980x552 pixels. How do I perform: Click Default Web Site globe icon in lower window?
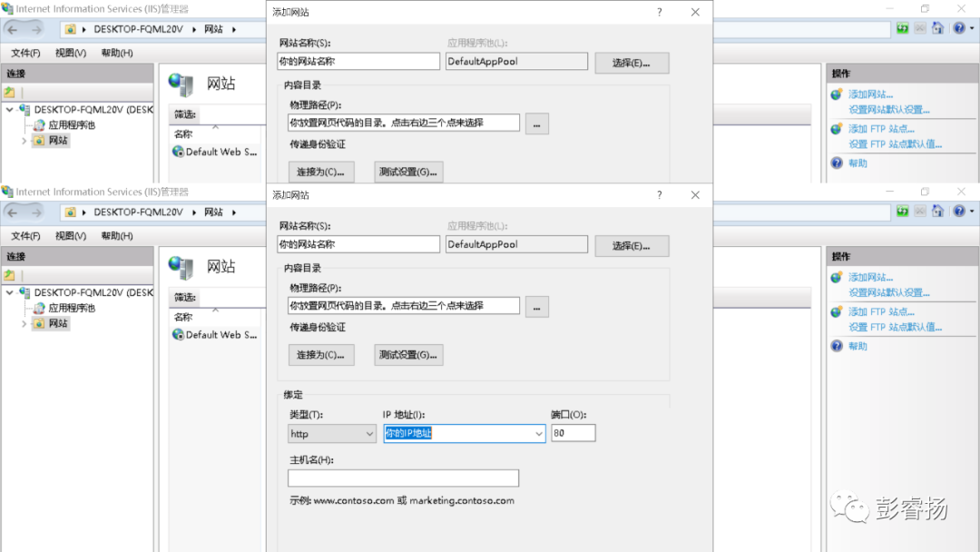pos(178,334)
